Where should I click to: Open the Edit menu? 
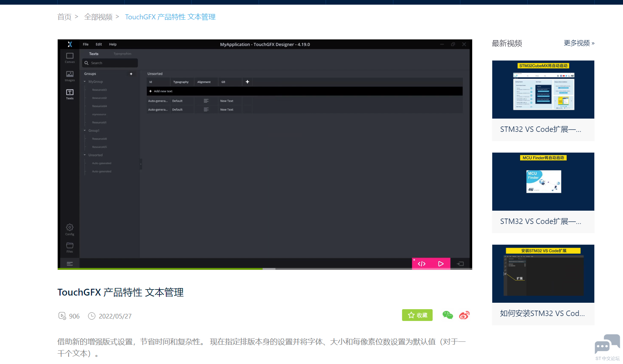click(99, 44)
